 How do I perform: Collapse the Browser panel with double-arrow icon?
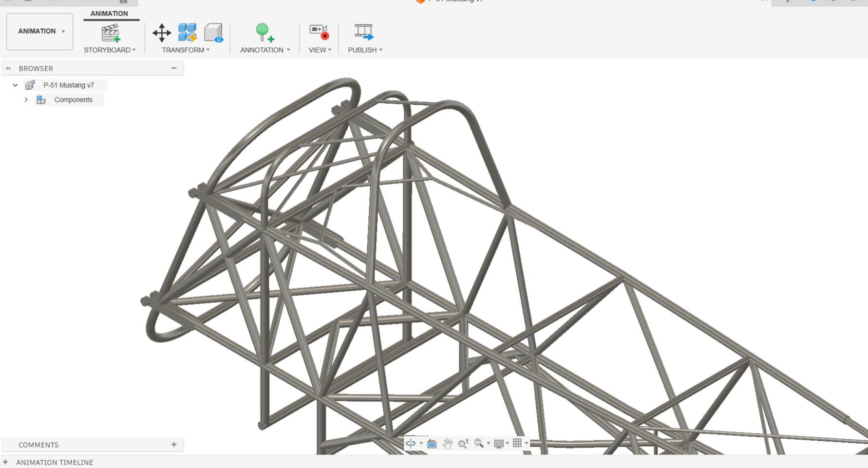(x=8, y=68)
